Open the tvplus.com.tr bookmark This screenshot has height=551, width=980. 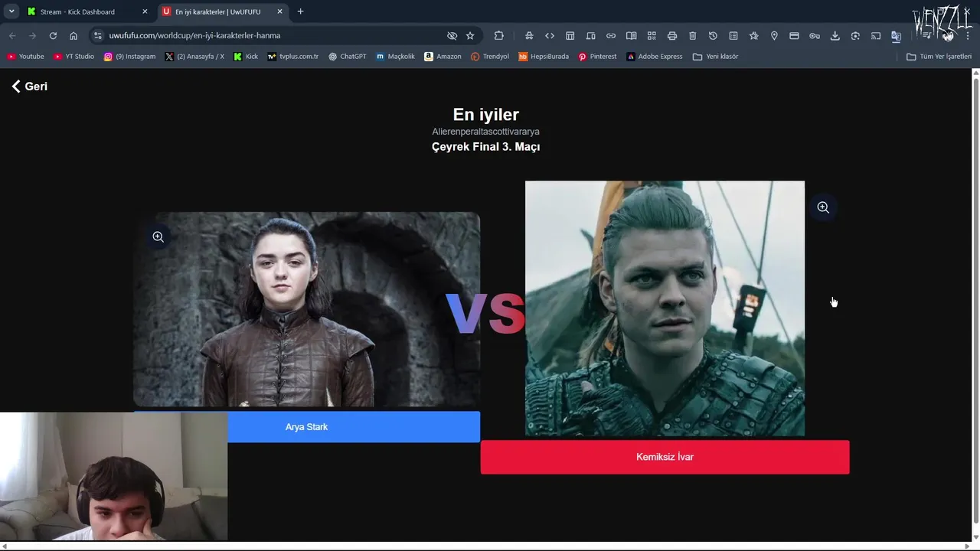pyautogui.click(x=292, y=57)
